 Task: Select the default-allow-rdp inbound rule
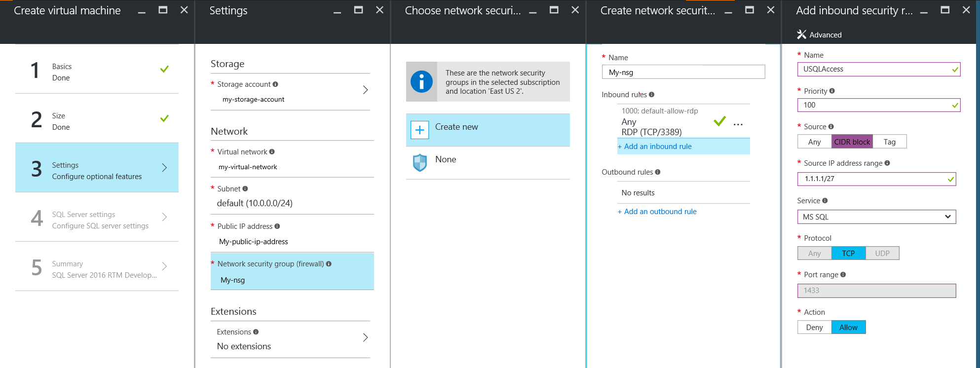coord(683,121)
